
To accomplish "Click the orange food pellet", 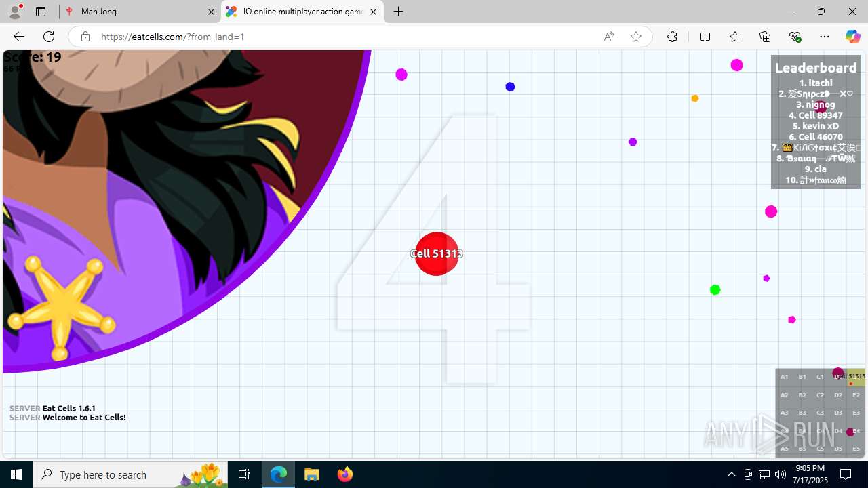I will coord(695,98).
